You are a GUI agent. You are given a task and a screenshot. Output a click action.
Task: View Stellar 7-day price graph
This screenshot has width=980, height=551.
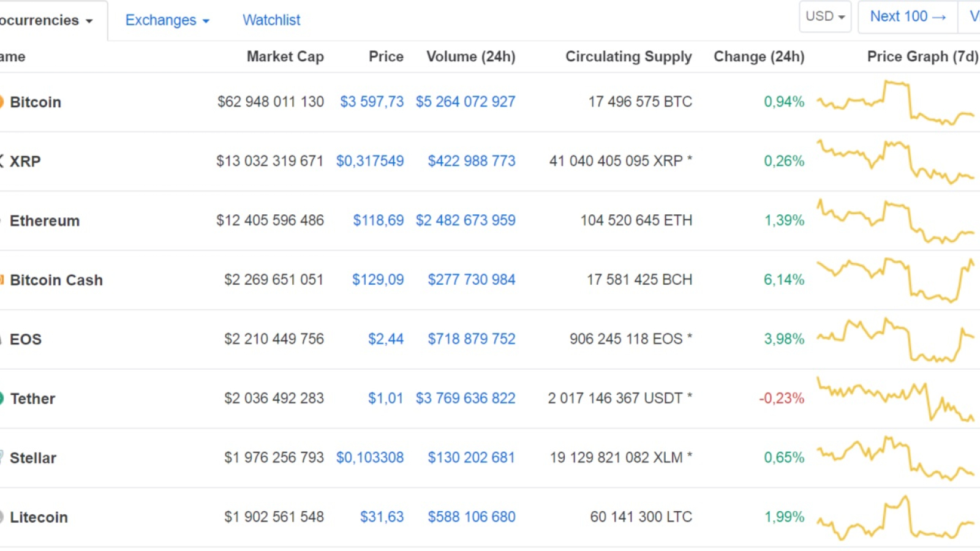click(895, 459)
